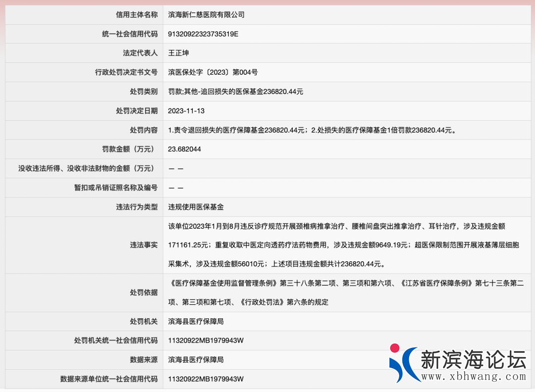Click the 处罚内容 penalty content text
This screenshot has height=392, width=535.
point(312,130)
